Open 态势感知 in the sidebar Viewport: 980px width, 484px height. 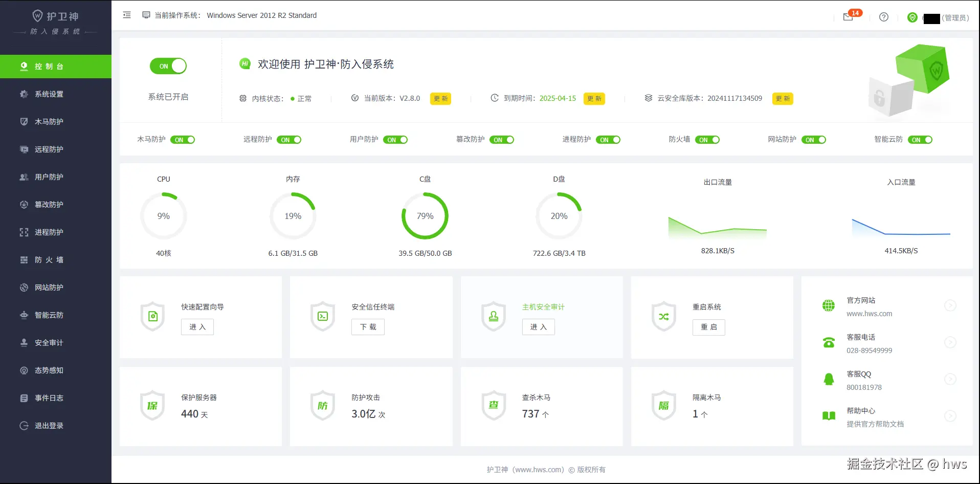point(56,370)
